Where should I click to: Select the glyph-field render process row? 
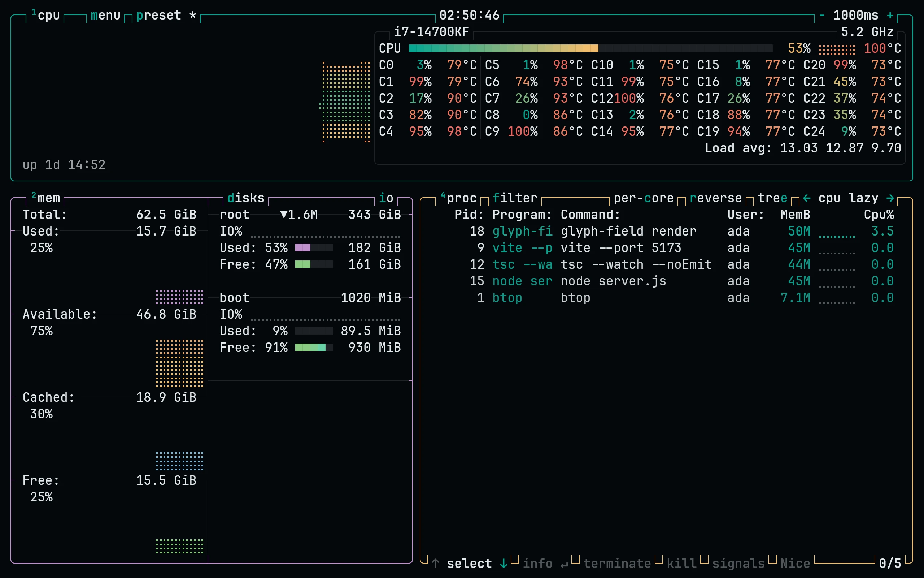(x=666, y=231)
